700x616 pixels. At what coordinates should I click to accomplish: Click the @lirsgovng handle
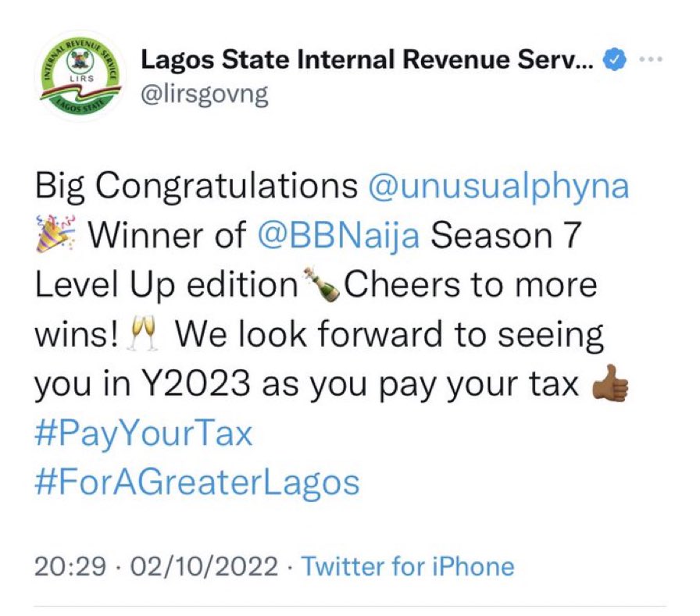203,94
